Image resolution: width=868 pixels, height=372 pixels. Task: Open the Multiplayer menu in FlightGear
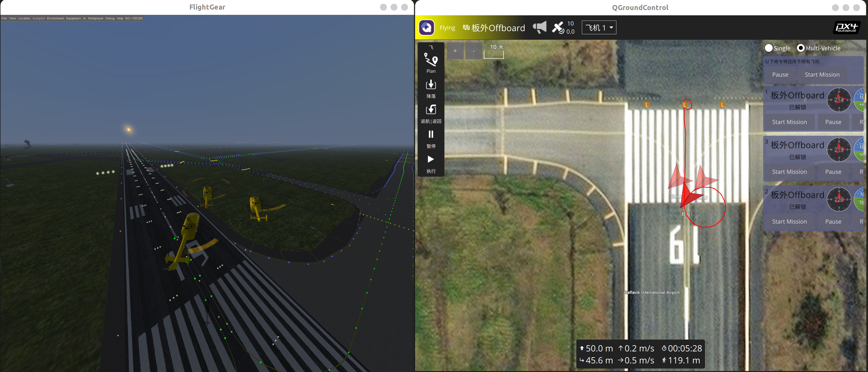pyautogui.click(x=96, y=18)
